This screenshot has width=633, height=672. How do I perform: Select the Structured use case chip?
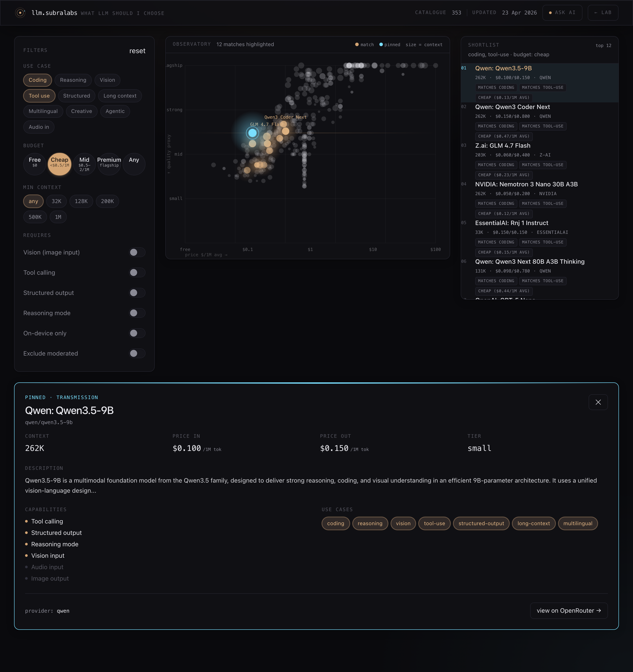click(77, 96)
